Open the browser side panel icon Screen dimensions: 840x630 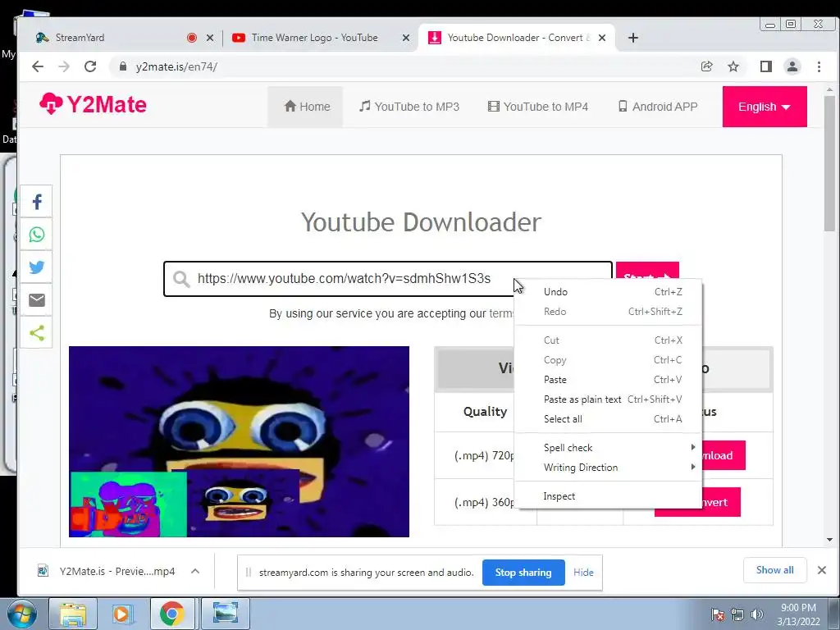click(x=765, y=66)
